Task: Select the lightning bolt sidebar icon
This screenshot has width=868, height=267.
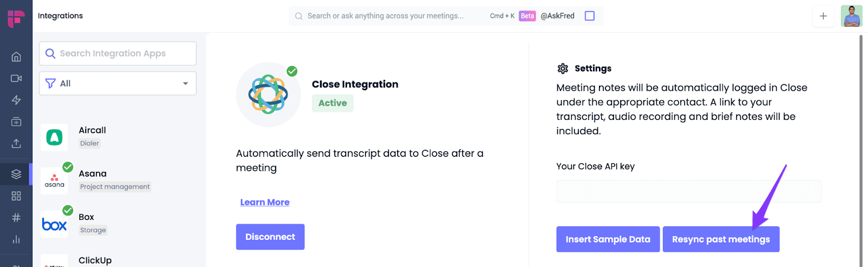Action: (x=16, y=100)
